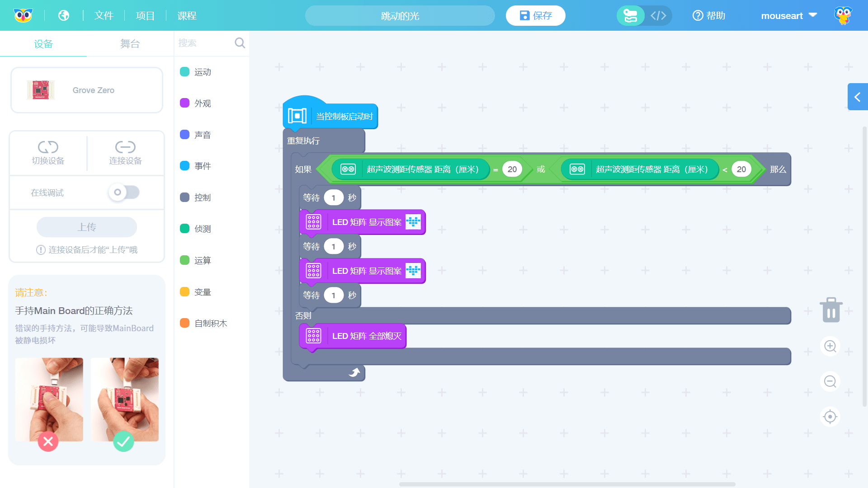The height and width of the screenshot is (488, 868).
Task: Toggle the online debugging switch
Action: [124, 192]
